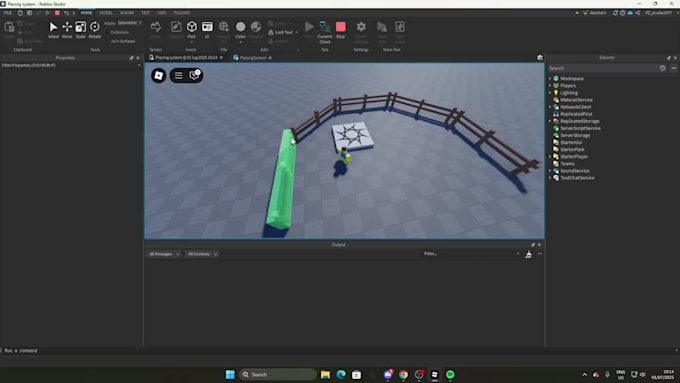This screenshot has width=680, height=383.
Task: Open the Assistant button in title area
Action: coord(595,13)
